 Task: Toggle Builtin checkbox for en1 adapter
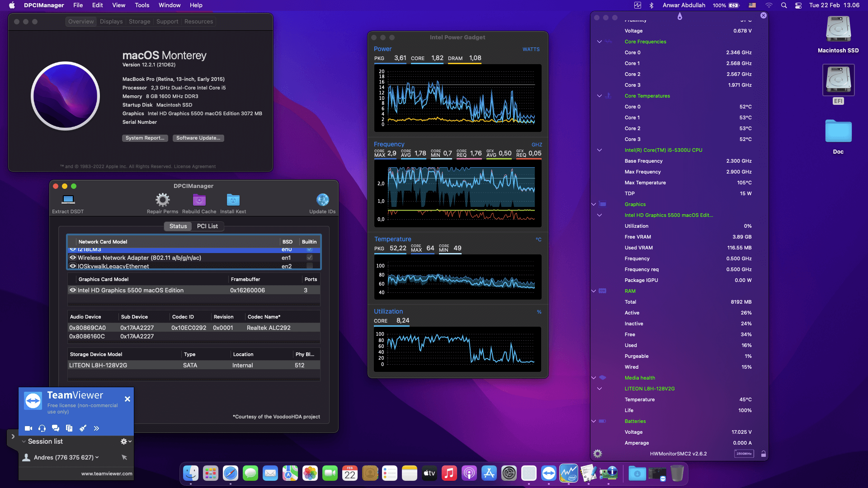click(310, 258)
